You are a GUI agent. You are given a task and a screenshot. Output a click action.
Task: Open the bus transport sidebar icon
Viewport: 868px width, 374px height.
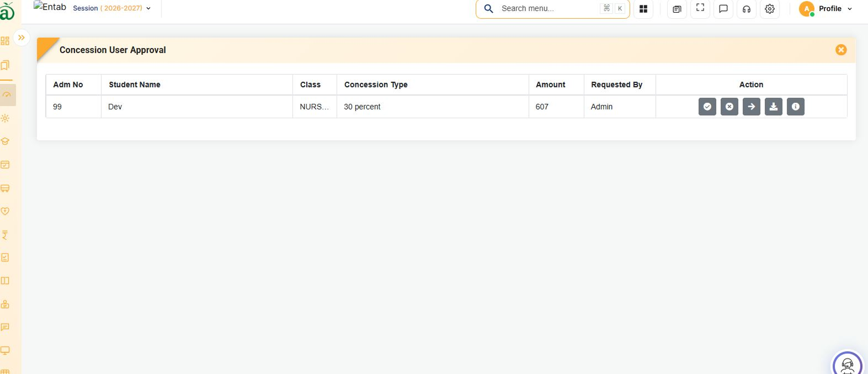click(5, 188)
